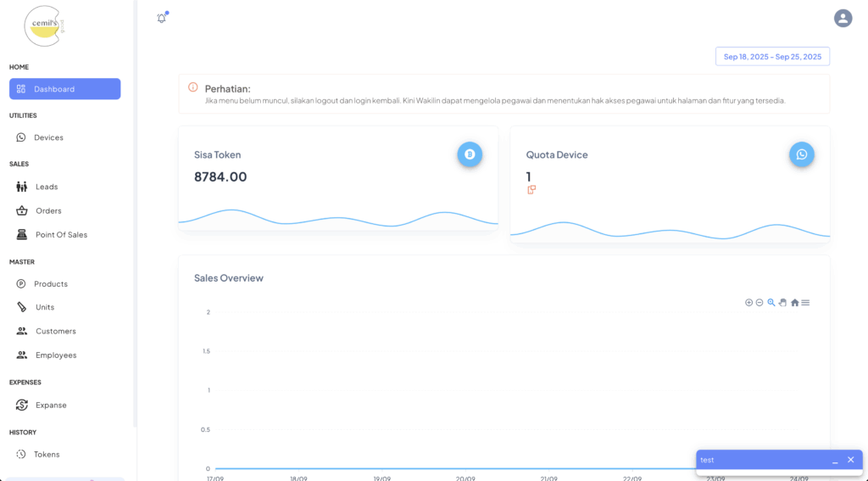This screenshot has height=481, width=868.
Task: Open Devices in the sidebar
Action: pyautogui.click(x=48, y=137)
